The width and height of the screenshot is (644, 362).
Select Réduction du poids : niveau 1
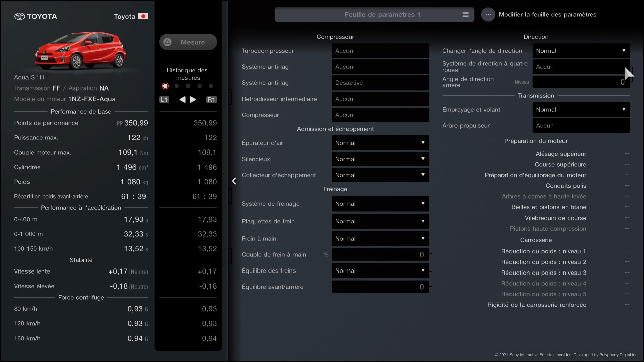543,251
